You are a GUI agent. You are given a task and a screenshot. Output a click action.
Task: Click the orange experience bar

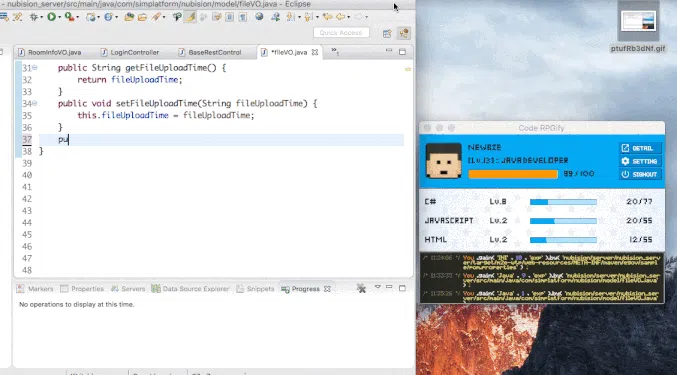[x=513, y=174]
